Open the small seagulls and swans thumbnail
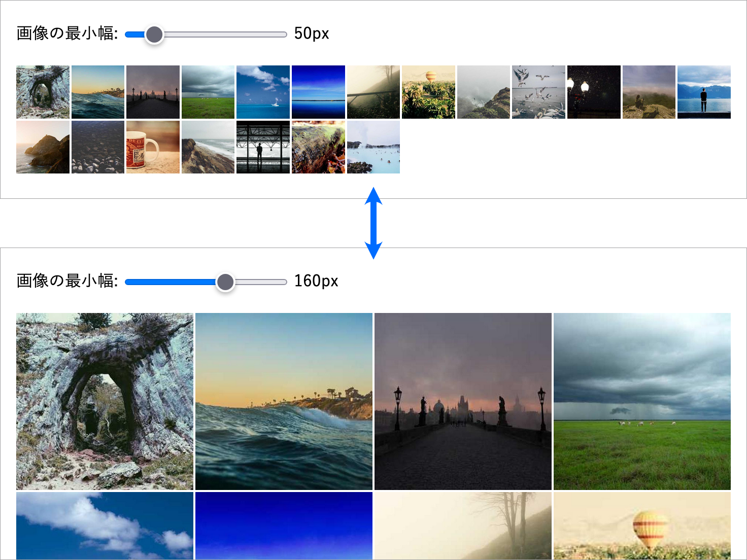 [x=538, y=92]
